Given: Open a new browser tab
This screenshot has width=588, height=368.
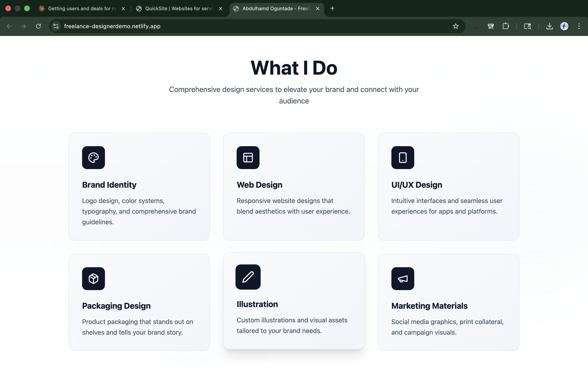Looking at the screenshot, I should (x=332, y=9).
